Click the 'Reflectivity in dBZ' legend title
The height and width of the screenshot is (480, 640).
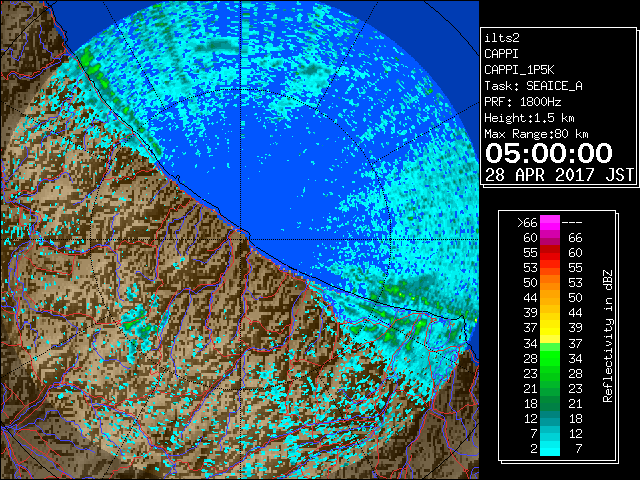pyautogui.click(x=608, y=336)
